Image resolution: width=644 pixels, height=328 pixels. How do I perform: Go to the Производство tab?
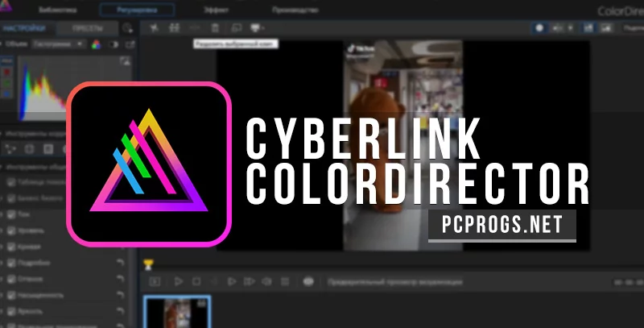(295, 10)
